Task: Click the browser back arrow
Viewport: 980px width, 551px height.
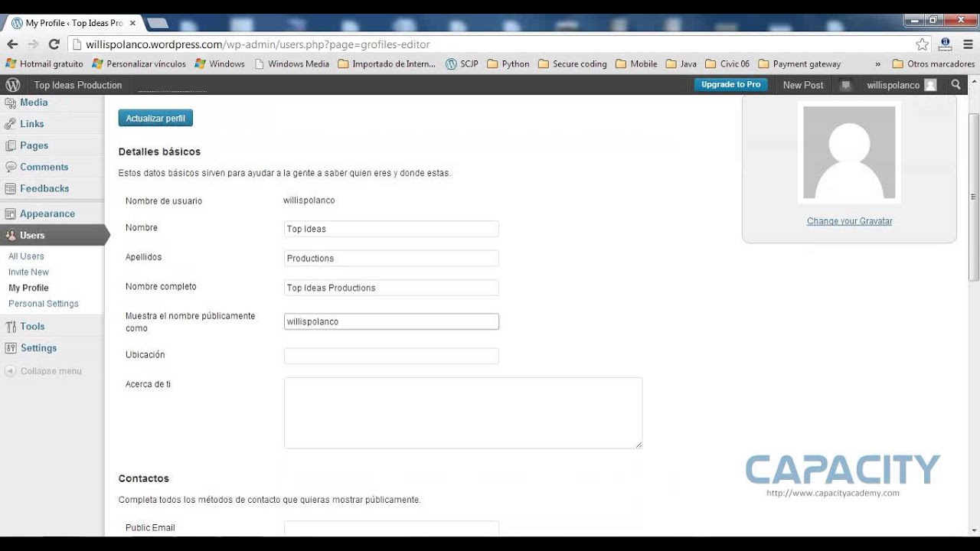Action: click(x=12, y=44)
